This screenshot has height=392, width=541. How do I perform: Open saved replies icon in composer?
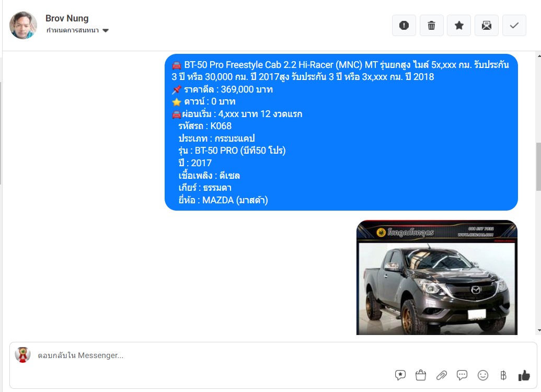click(400, 375)
